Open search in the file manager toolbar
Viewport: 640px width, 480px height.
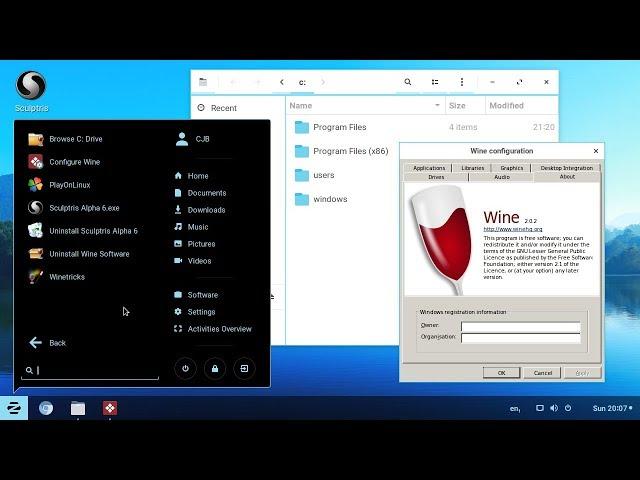click(408, 82)
